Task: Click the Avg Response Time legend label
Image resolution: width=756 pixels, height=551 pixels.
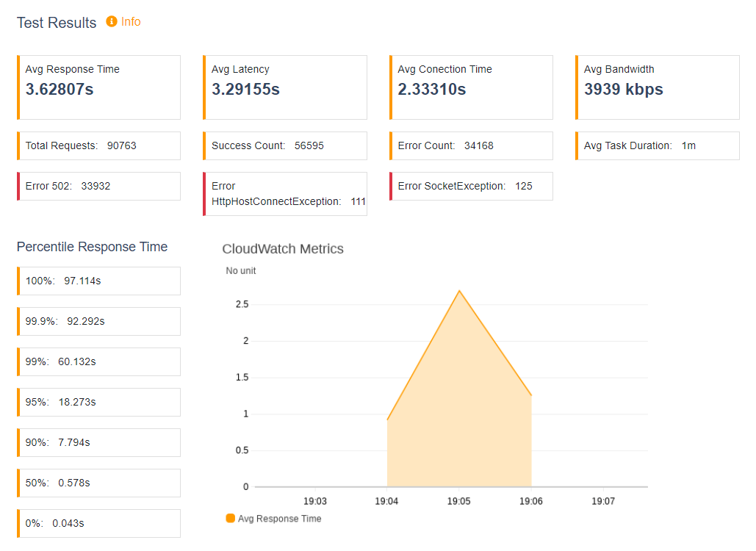Action: tap(280, 519)
